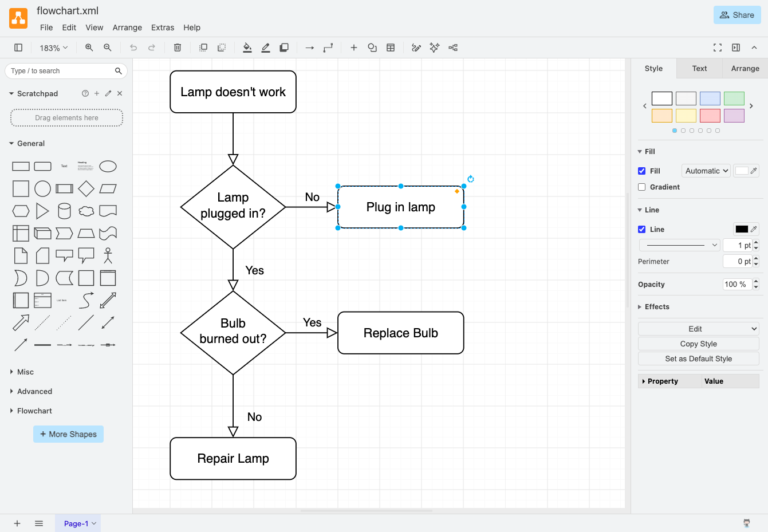The image size is (768, 532).
Task: Open the Extras menu
Action: [163, 27]
